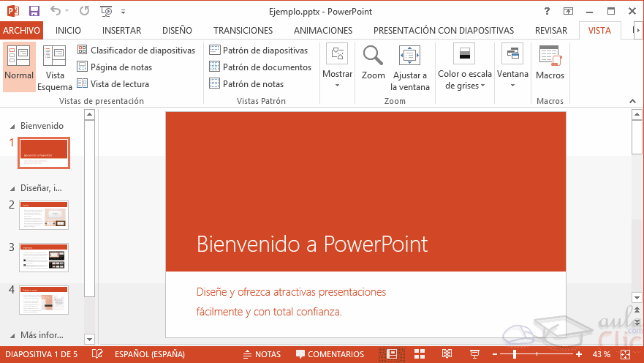Open Patrón de diapositivas
Screen dimensions: 644x363
click(258, 50)
